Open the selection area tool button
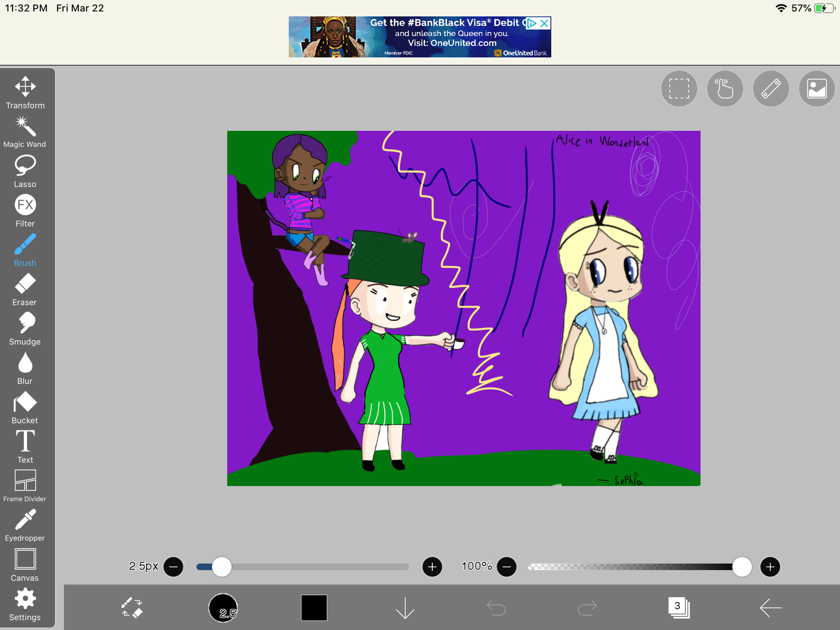The height and width of the screenshot is (630, 840). [x=679, y=89]
